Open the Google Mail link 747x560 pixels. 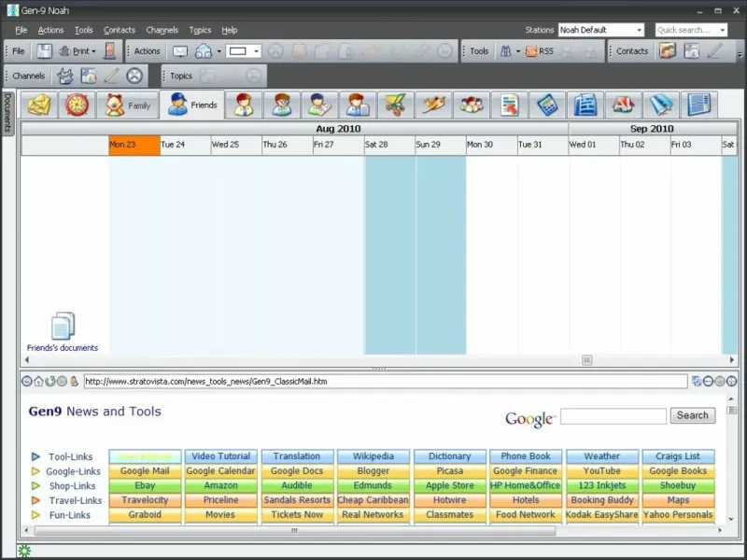(145, 471)
